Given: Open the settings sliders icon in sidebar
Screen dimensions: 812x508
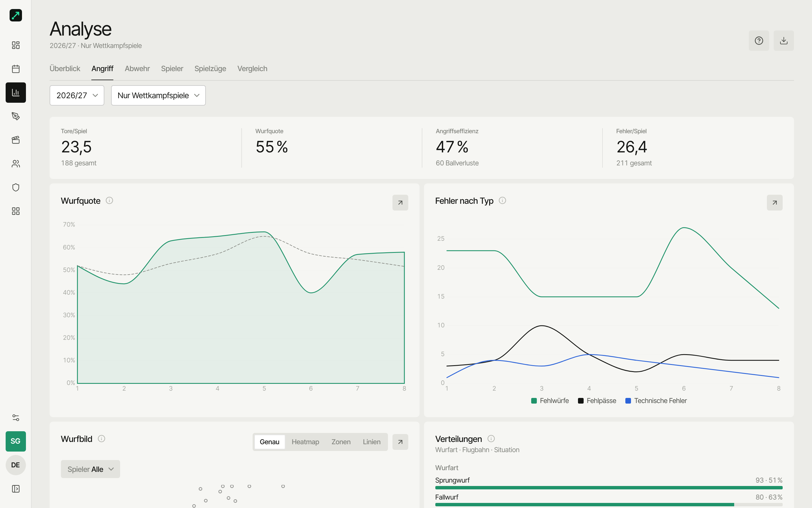Looking at the screenshot, I should tap(16, 418).
